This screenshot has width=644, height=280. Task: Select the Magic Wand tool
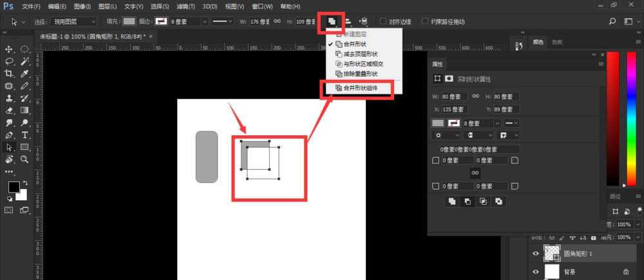24,62
